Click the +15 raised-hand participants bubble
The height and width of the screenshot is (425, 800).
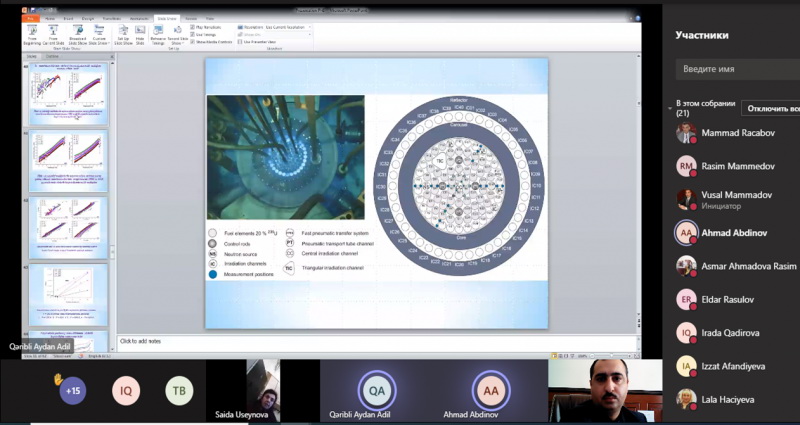[72, 391]
